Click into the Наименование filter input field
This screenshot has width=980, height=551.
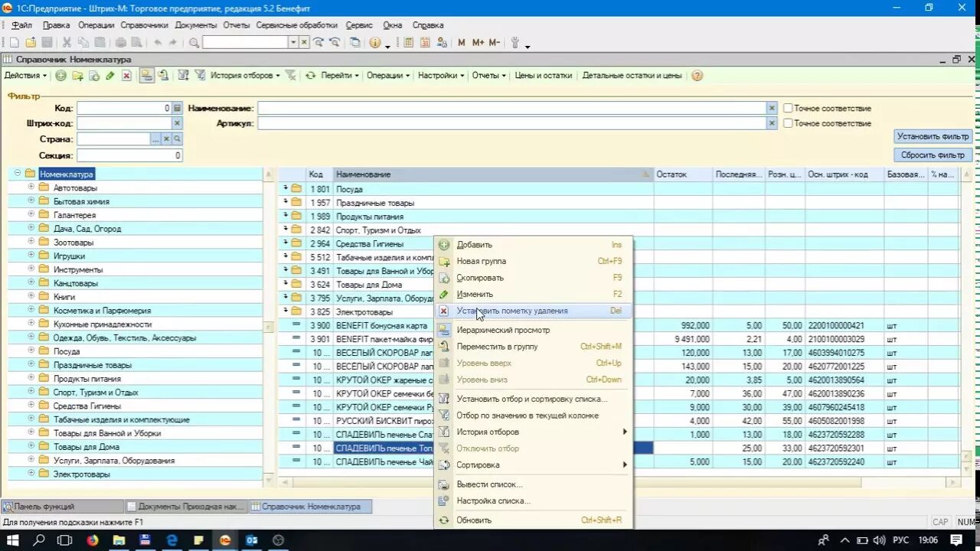[x=511, y=109]
